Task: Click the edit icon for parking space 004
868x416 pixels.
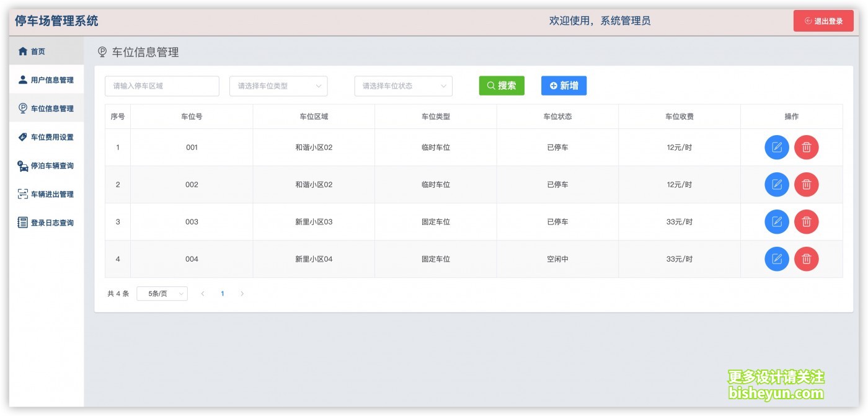Action: 776,259
